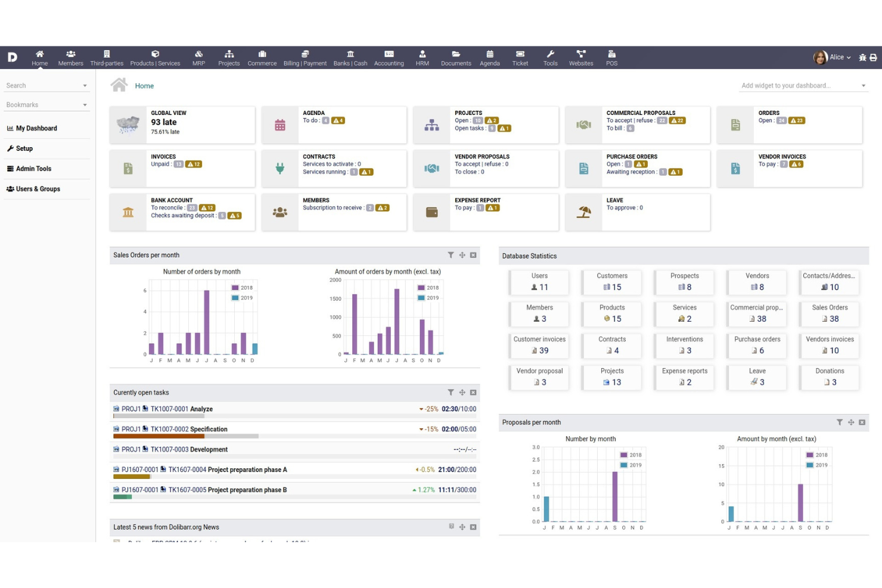Open the Agenda menu tab
The image size is (882, 588).
(x=489, y=57)
